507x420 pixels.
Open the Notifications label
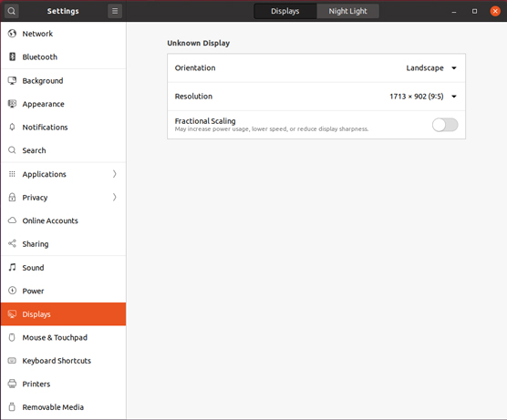[45, 128]
